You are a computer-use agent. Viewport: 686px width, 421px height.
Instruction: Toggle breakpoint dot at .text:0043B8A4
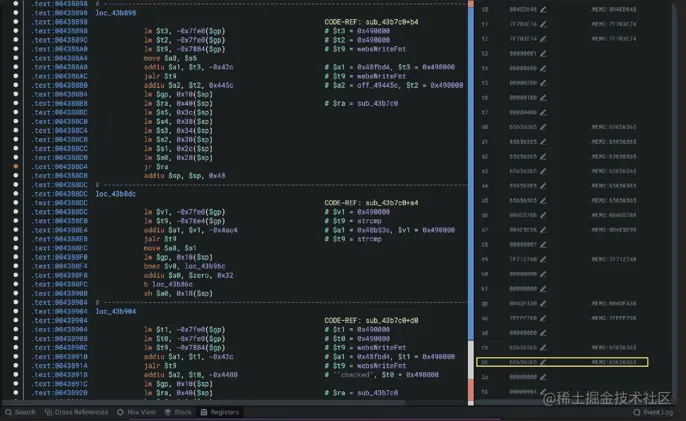click(16, 58)
